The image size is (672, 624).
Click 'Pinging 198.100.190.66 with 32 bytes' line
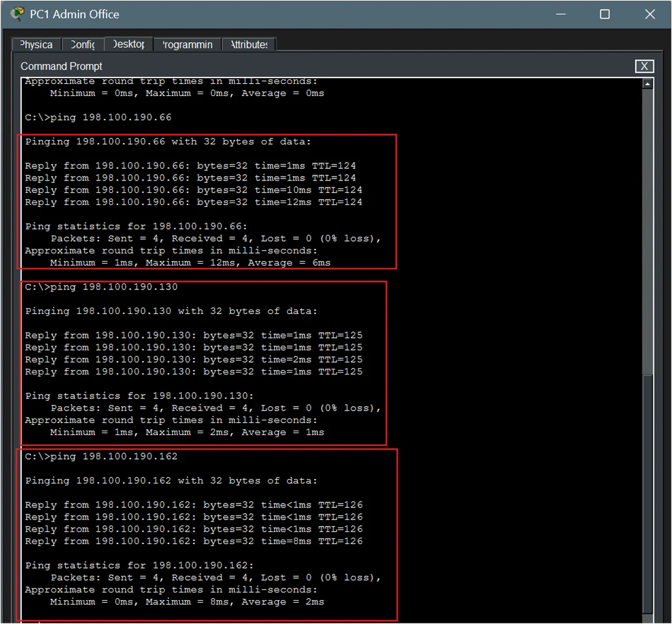[168, 142]
